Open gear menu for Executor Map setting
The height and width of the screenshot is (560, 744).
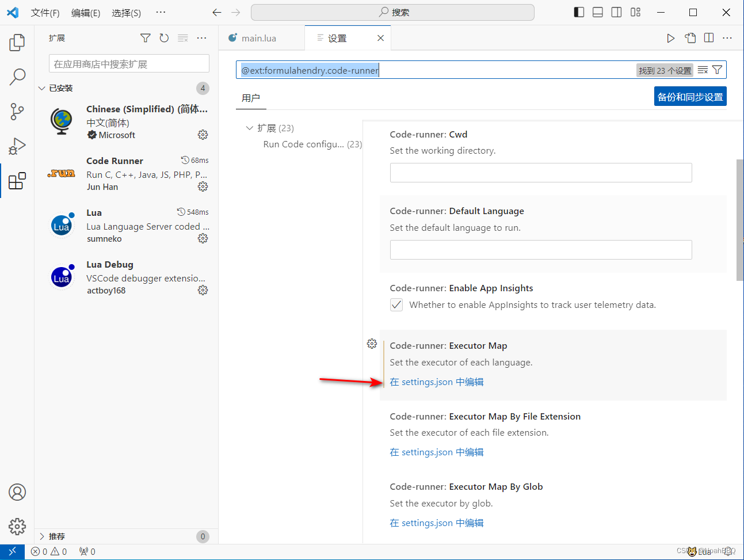[372, 344]
